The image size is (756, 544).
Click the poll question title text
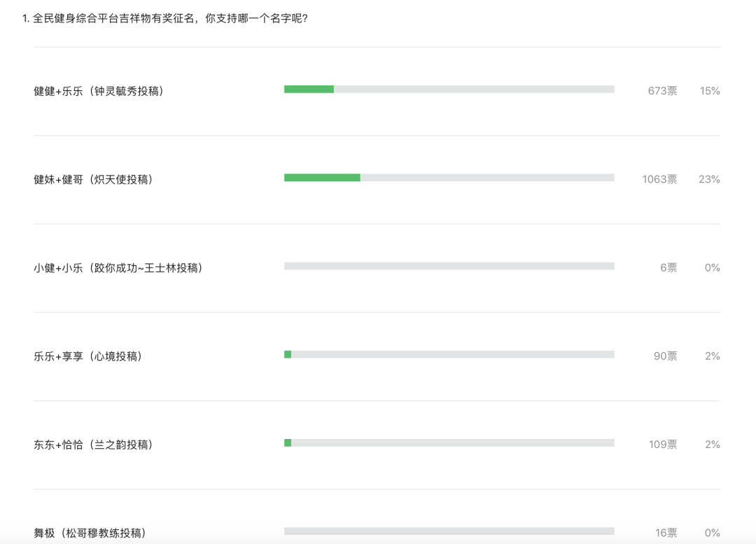click(x=165, y=18)
